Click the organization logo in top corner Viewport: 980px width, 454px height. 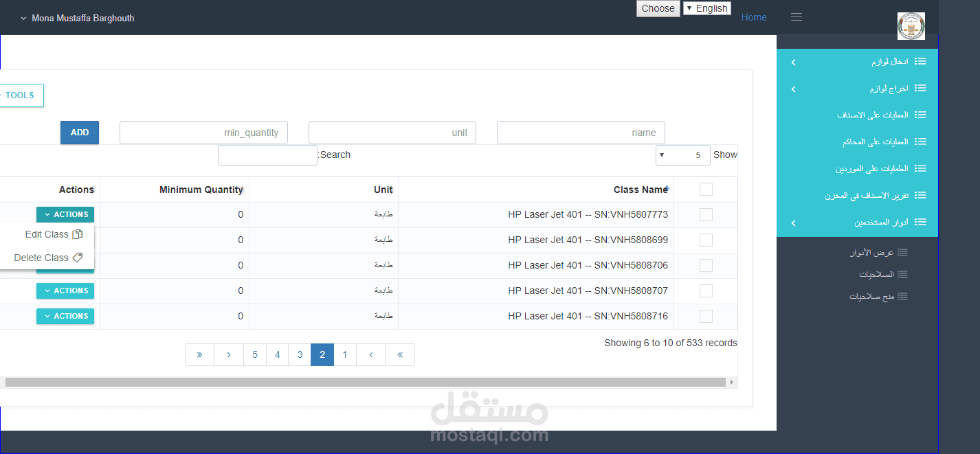pos(911,26)
